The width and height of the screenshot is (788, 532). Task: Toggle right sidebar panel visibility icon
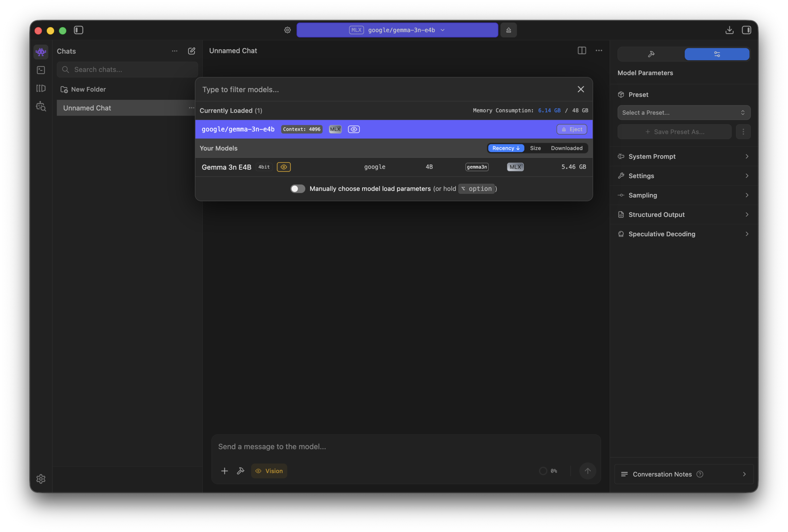pos(746,30)
